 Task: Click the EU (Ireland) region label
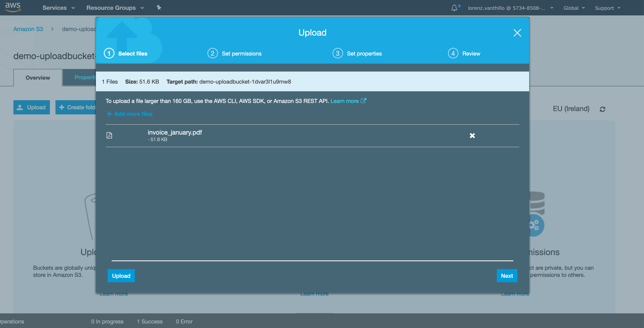coord(571,109)
